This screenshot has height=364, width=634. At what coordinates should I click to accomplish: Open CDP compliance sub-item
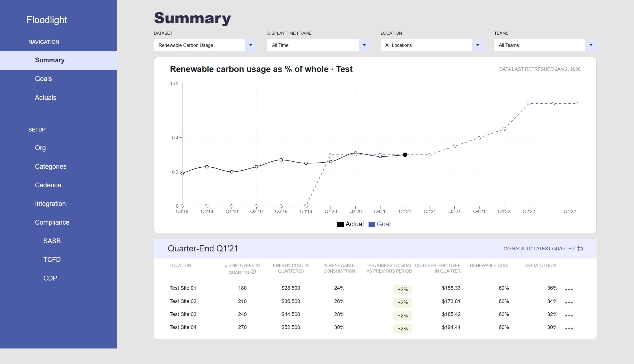coord(50,278)
